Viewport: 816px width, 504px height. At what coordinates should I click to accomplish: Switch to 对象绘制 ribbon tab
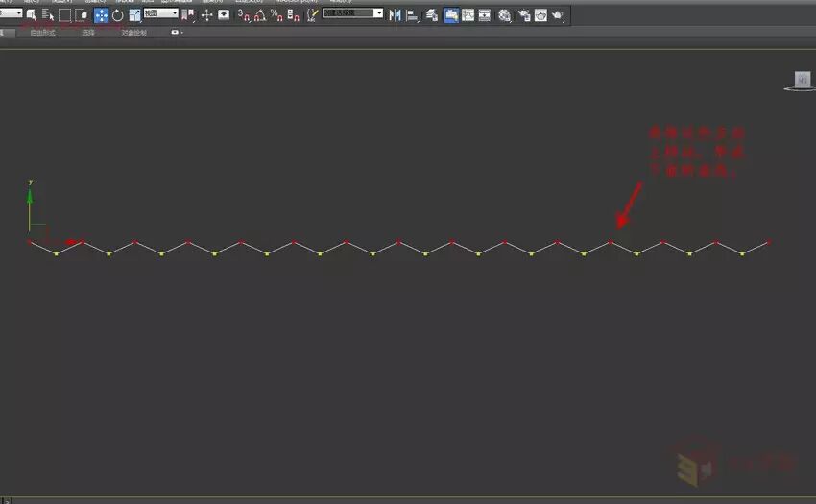(133, 33)
